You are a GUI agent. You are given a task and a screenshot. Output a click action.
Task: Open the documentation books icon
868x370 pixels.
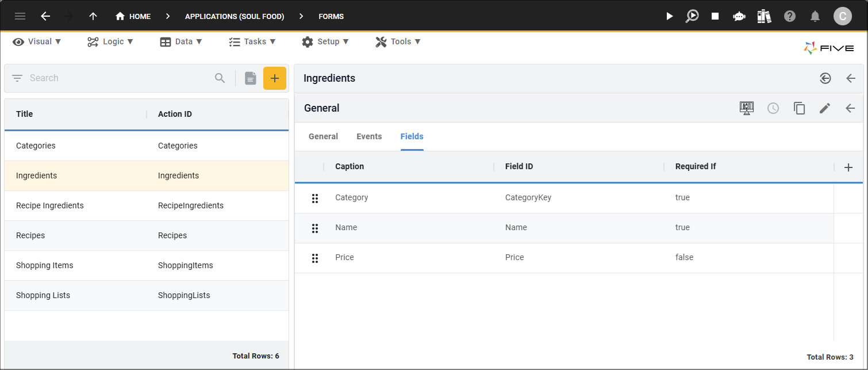(x=764, y=16)
